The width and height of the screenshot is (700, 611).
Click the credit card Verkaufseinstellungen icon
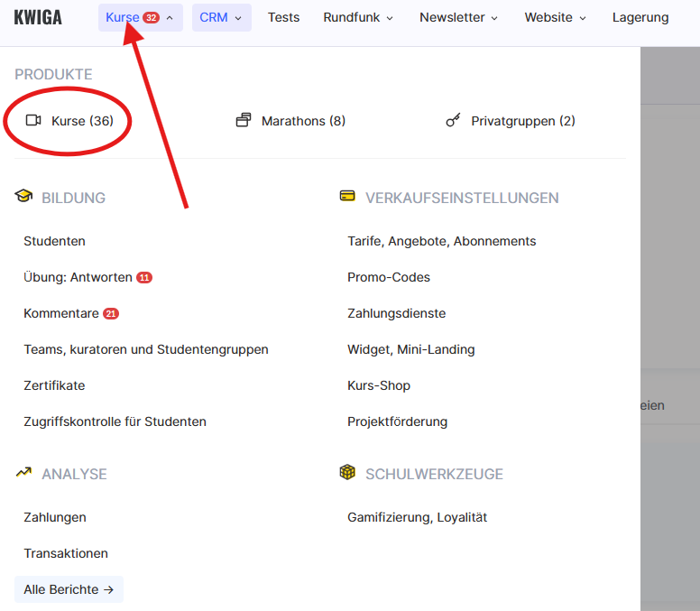[347, 197]
